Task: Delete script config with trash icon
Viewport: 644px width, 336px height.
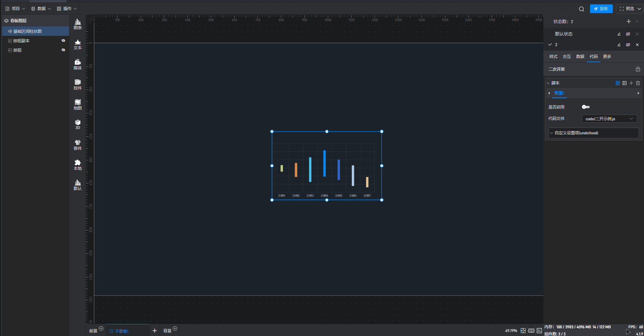Action: pos(638,83)
